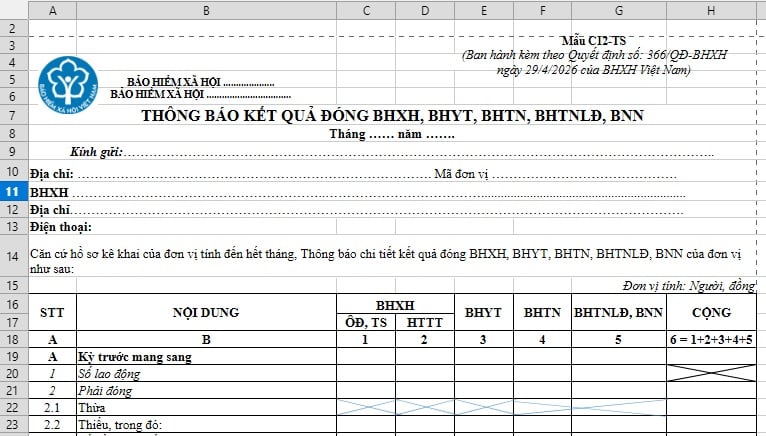766x436 pixels.
Task: Select column E header
Action: pyautogui.click(x=484, y=10)
